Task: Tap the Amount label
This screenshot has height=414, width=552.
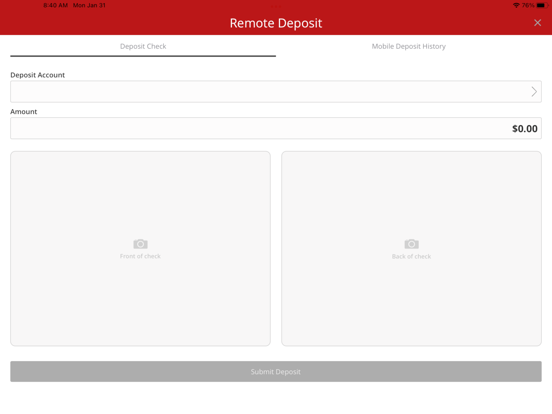Action: pyautogui.click(x=24, y=112)
